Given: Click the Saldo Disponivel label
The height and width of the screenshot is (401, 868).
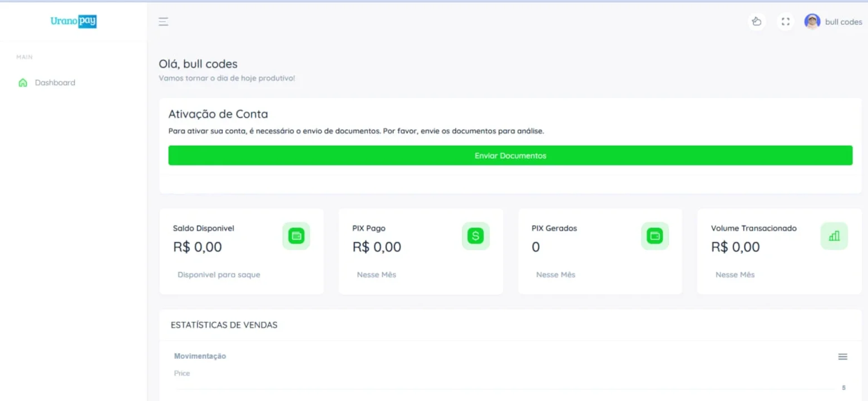Looking at the screenshot, I should 204,228.
